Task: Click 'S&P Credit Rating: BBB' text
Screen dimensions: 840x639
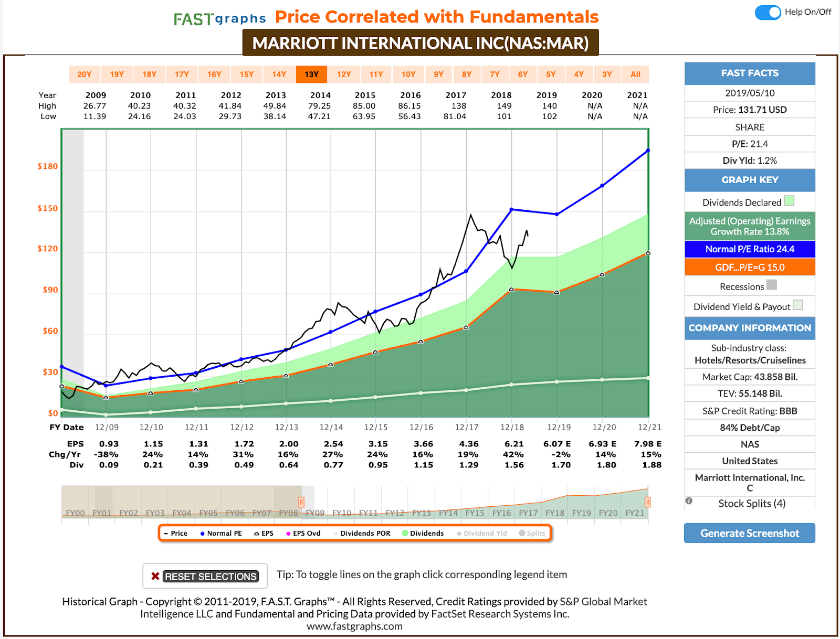Action: [750, 411]
